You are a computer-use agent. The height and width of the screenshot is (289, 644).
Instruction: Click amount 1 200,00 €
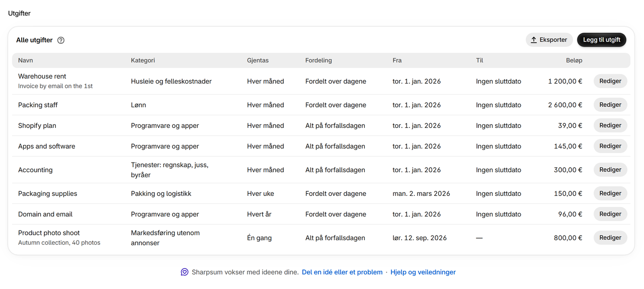tap(566, 81)
